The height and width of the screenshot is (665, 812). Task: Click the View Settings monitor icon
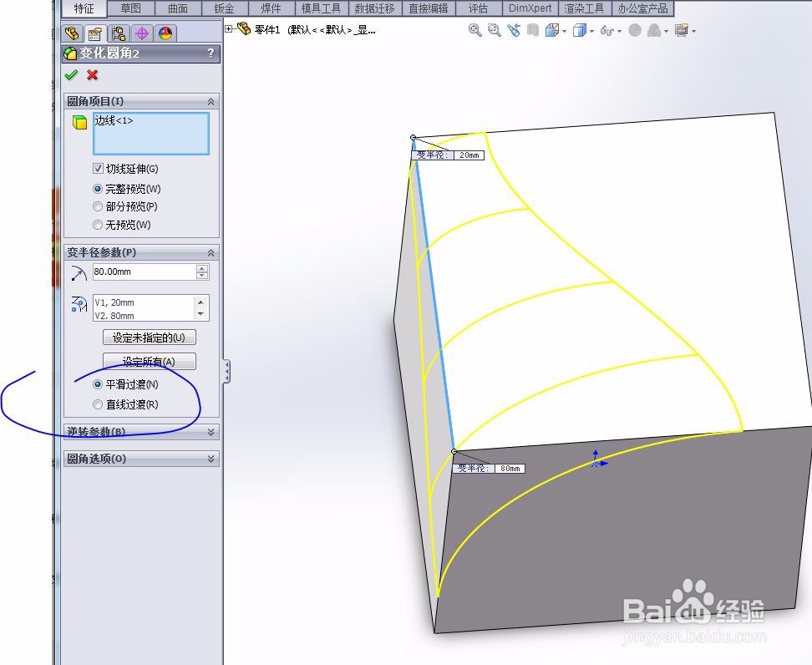pyautogui.click(x=682, y=31)
